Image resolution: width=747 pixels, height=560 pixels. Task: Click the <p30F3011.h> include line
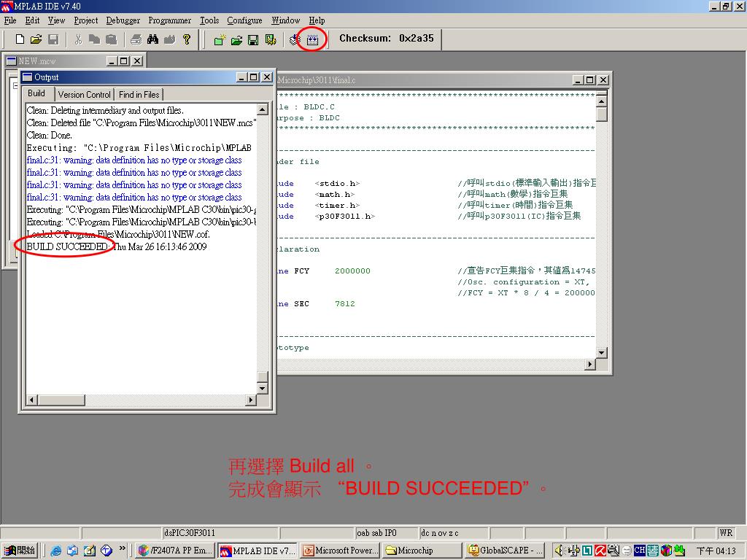click(345, 216)
